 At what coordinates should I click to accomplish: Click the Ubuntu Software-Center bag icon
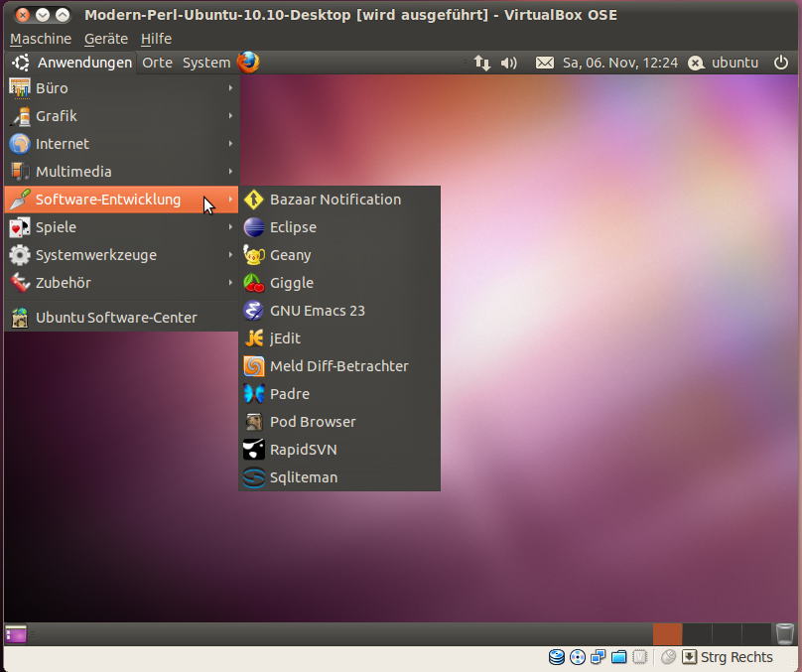(x=20, y=318)
